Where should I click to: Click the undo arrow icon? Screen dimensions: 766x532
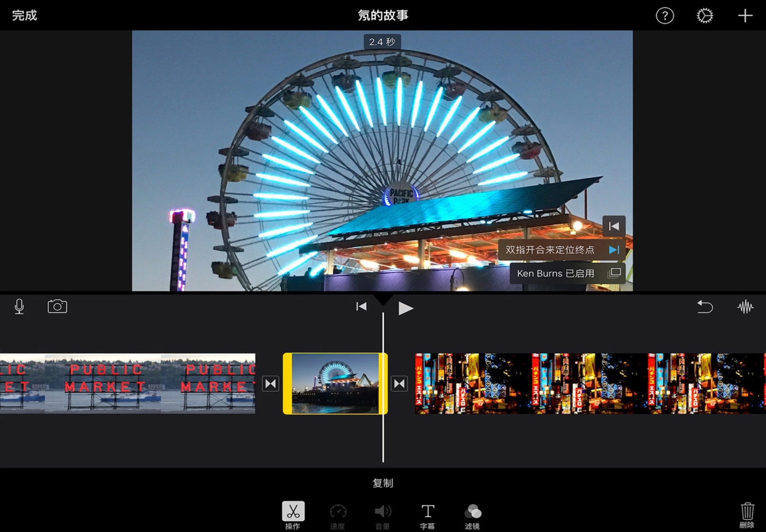pyautogui.click(x=705, y=307)
